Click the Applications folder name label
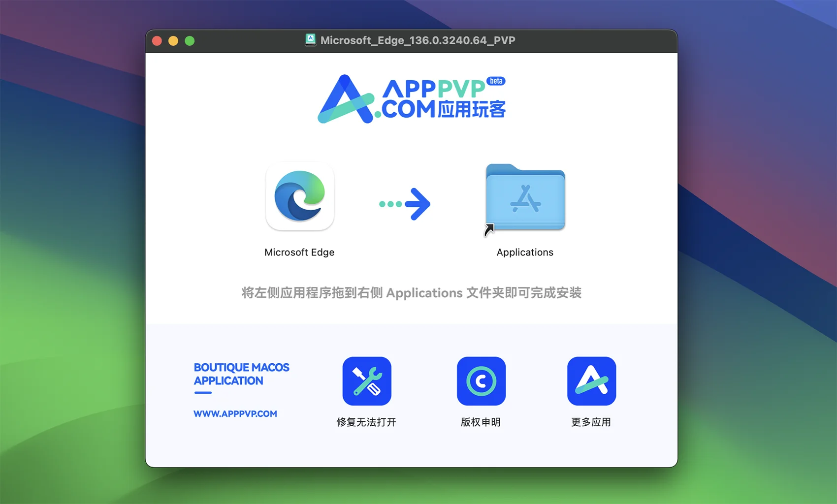This screenshot has width=837, height=504. click(525, 252)
